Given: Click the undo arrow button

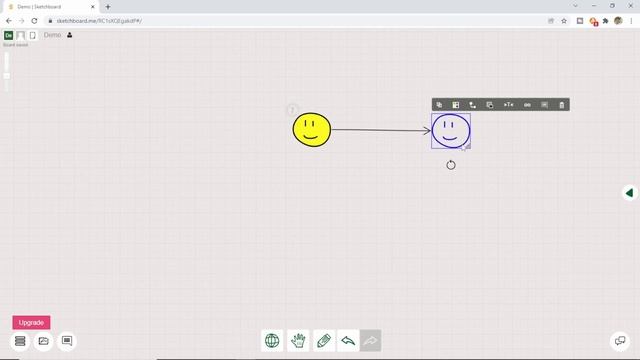Looking at the screenshot, I should pyautogui.click(x=348, y=340).
